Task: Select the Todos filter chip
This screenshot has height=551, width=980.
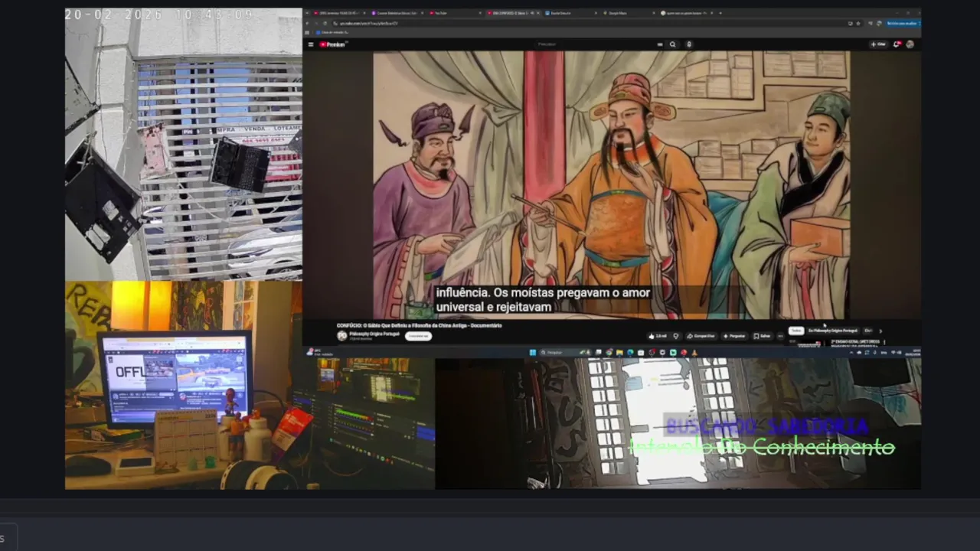Action: (796, 331)
